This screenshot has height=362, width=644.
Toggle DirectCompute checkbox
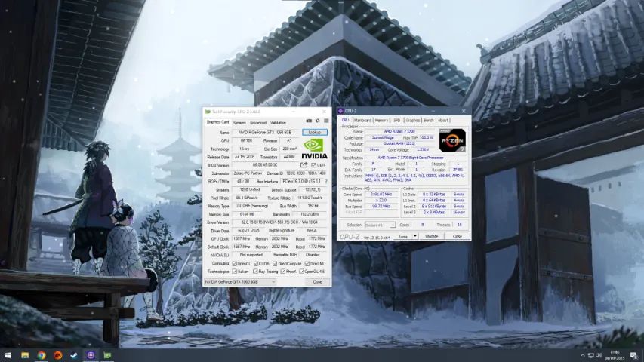coord(275,263)
